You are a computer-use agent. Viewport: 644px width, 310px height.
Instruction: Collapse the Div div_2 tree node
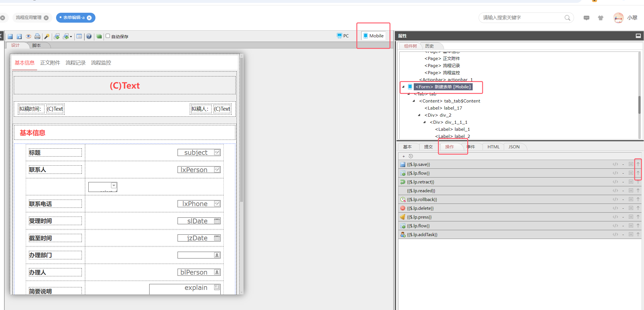[419, 115]
